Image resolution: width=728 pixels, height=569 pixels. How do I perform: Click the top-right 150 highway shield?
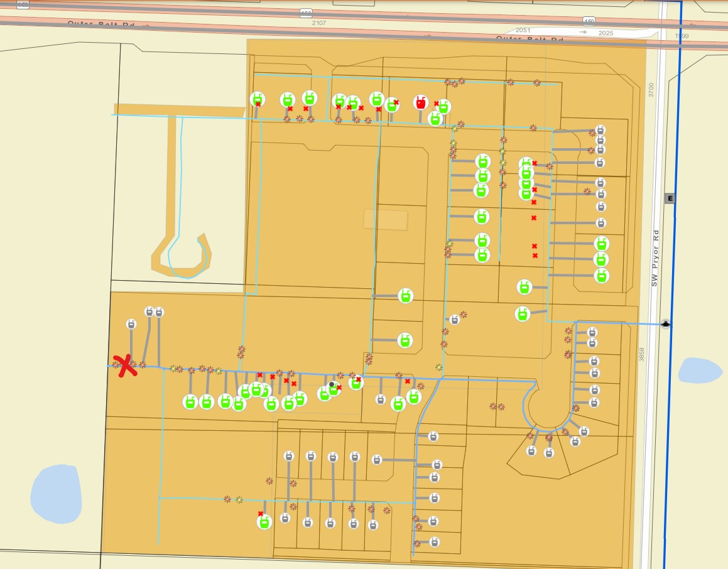click(589, 20)
